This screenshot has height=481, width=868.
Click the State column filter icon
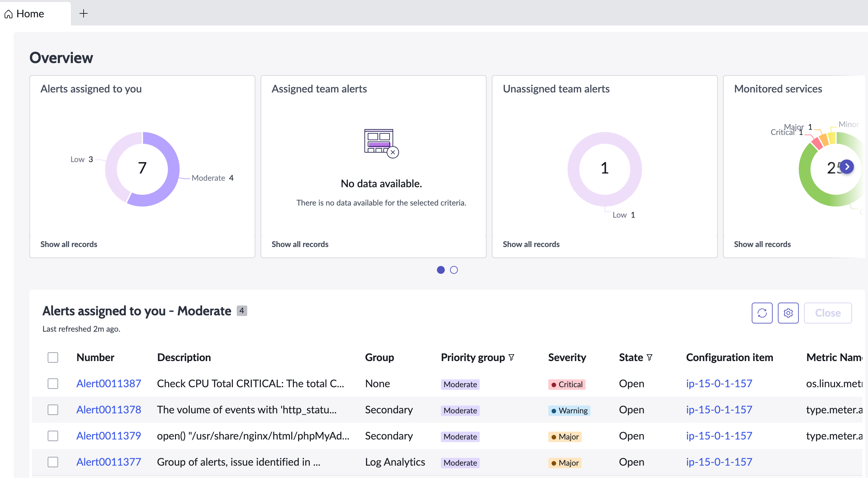(x=649, y=357)
